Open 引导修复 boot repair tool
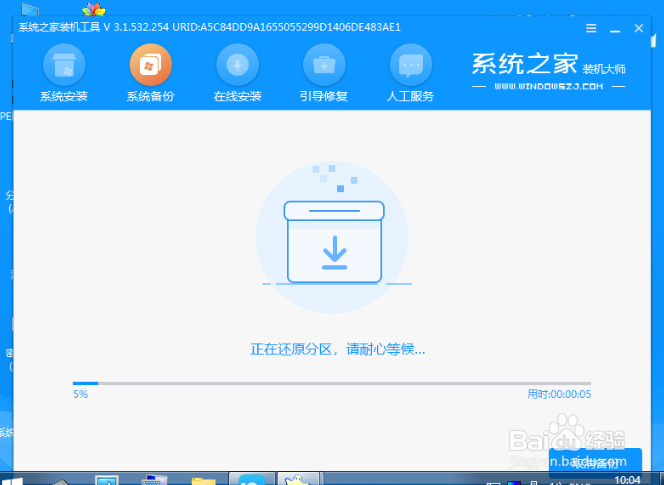 [x=324, y=73]
